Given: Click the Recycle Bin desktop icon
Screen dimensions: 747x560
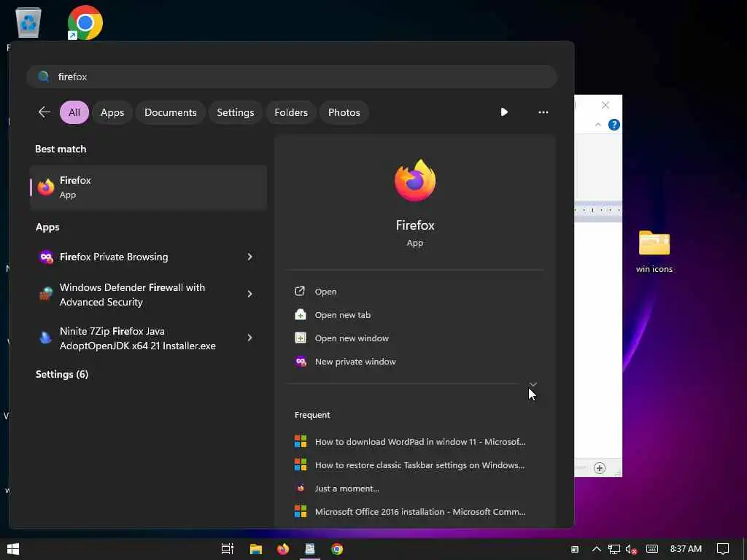Looking at the screenshot, I should [28, 23].
